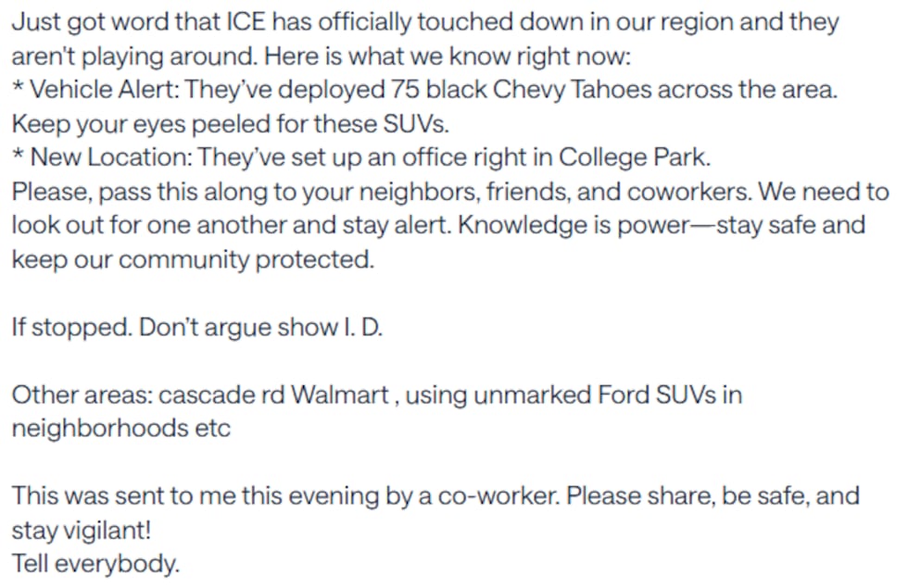908x588 pixels.
Task: Click the "Tell everybody." line
Action: tap(95, 564)
